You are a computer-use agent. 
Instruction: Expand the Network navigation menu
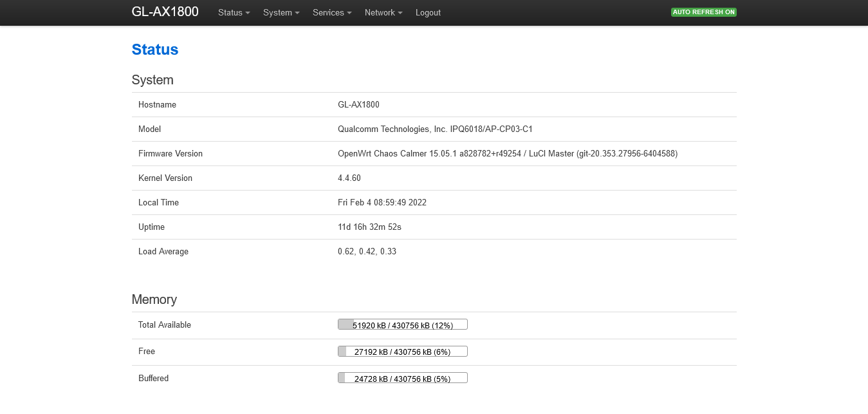383,12
